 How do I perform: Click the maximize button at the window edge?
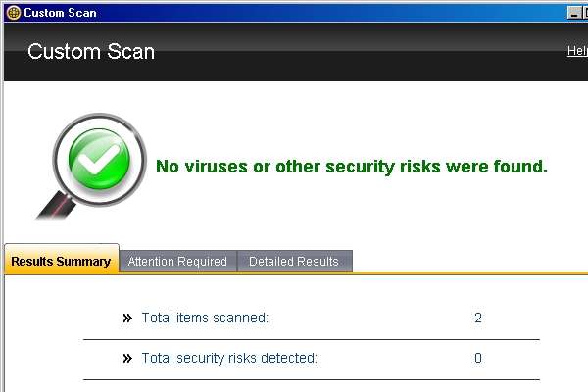585,13
